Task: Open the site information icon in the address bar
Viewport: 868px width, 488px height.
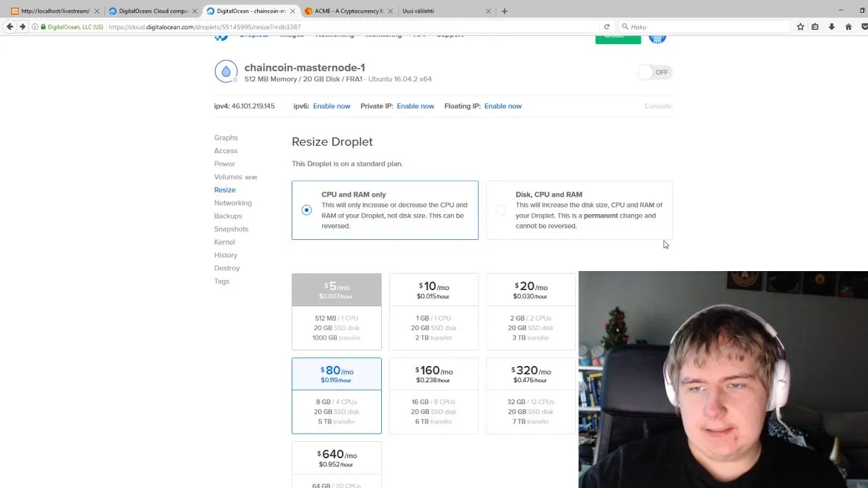Action: 35,26
